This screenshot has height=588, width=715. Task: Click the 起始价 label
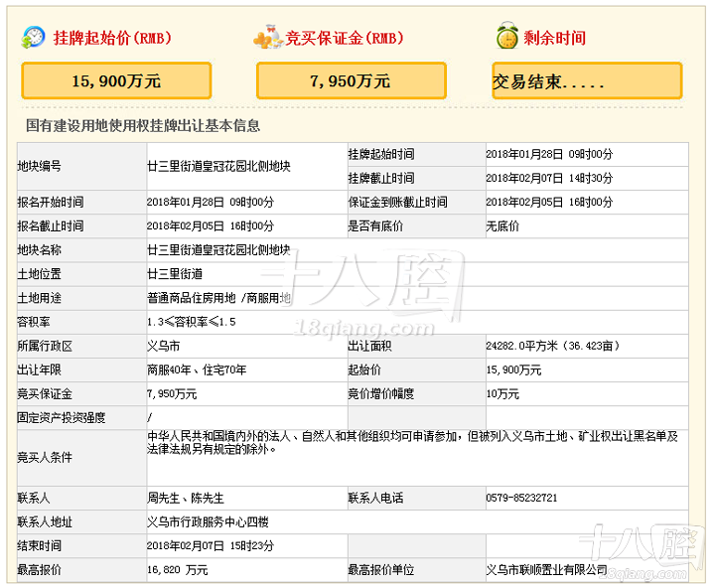pos(364,369)
